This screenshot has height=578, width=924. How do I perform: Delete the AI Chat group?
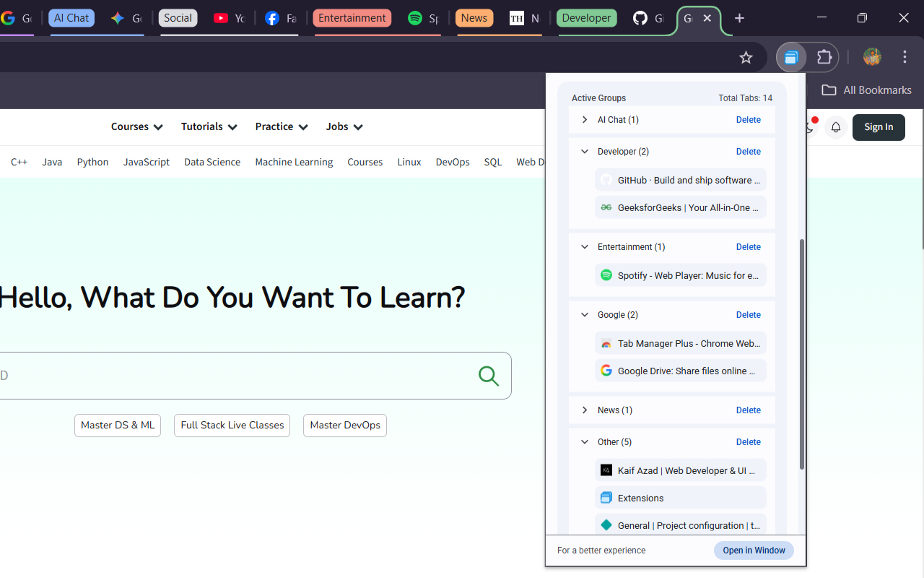749,120
